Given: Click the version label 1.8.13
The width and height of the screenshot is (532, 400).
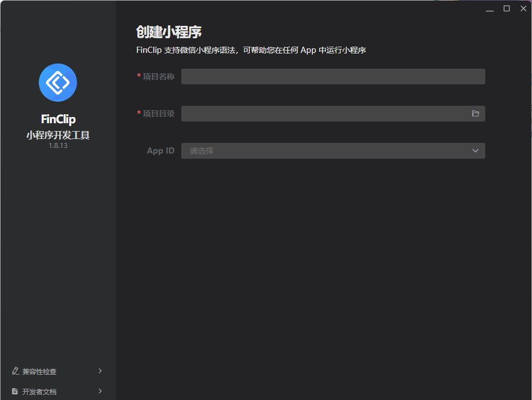Looking at the screenshot, I should click(x=57, y=145).
